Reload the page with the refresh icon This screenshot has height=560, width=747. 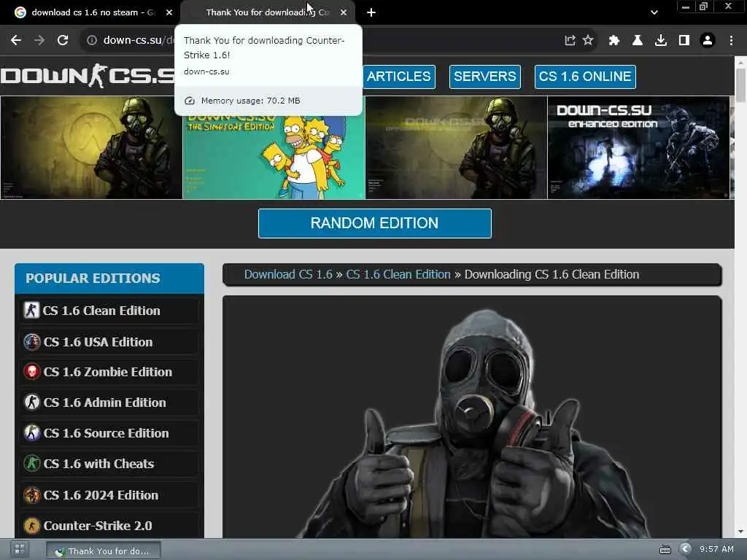click(63, 41)
